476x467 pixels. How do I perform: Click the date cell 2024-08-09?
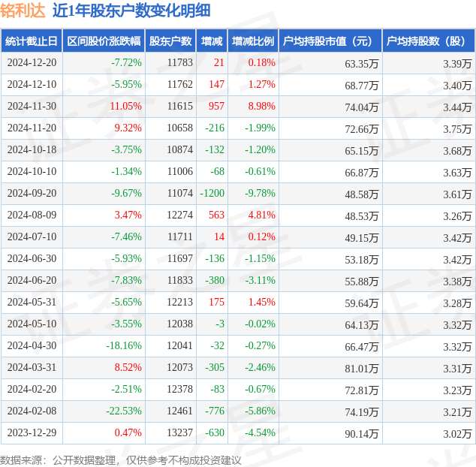32,215
